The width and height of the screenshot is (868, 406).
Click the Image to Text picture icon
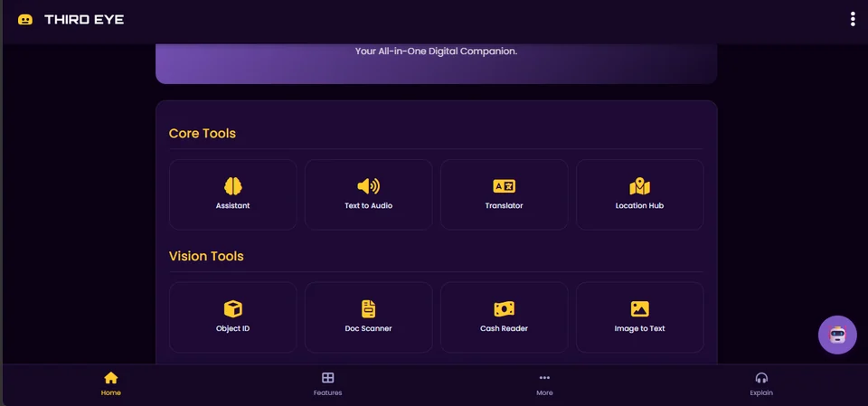(x=640, y=309)
